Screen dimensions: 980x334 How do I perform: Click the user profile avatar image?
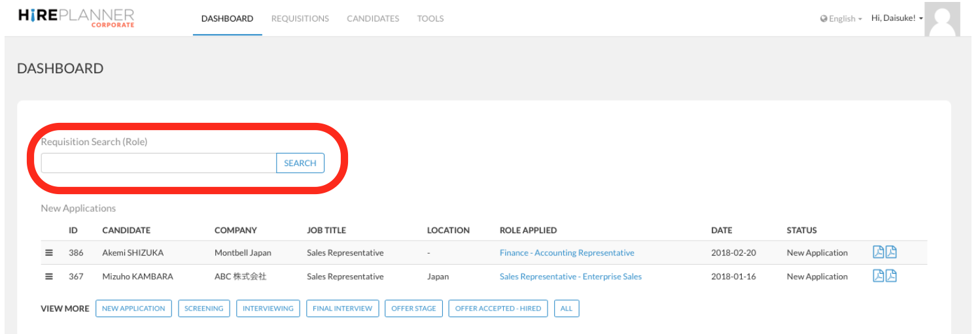pyautogui.click(x=943, y=19)
